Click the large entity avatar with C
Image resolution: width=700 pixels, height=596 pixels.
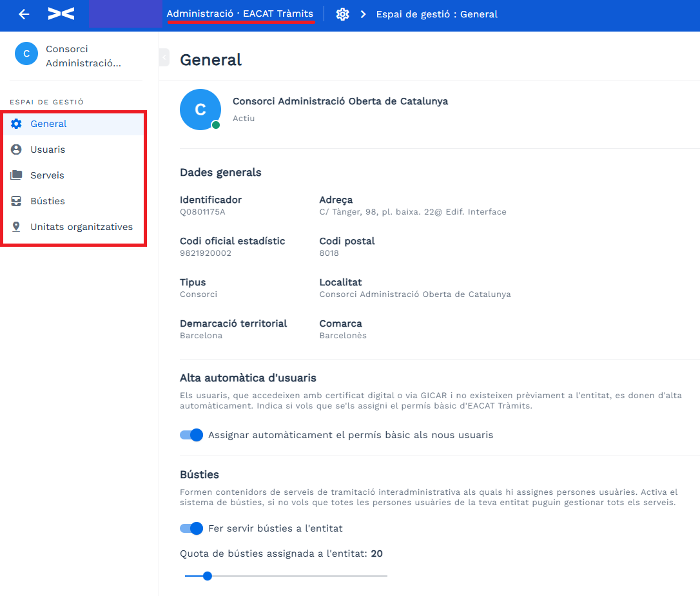200,110
